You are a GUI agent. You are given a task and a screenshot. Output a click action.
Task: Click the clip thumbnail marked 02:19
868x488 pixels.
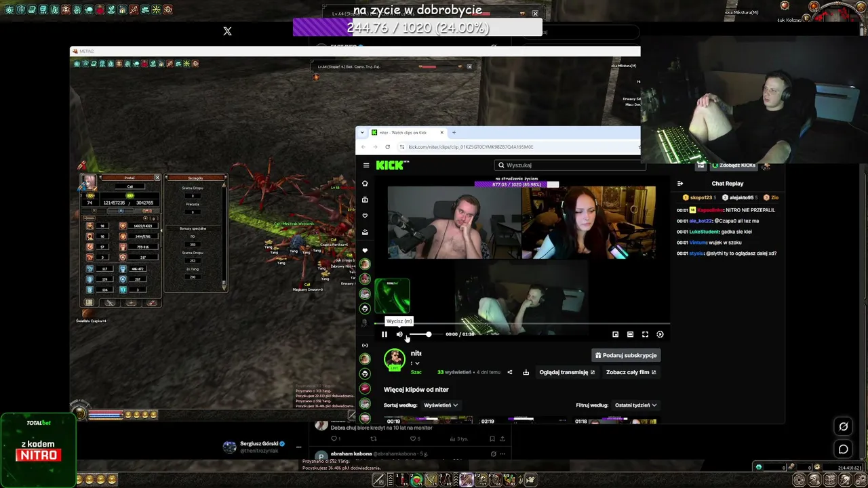point(523,421)
